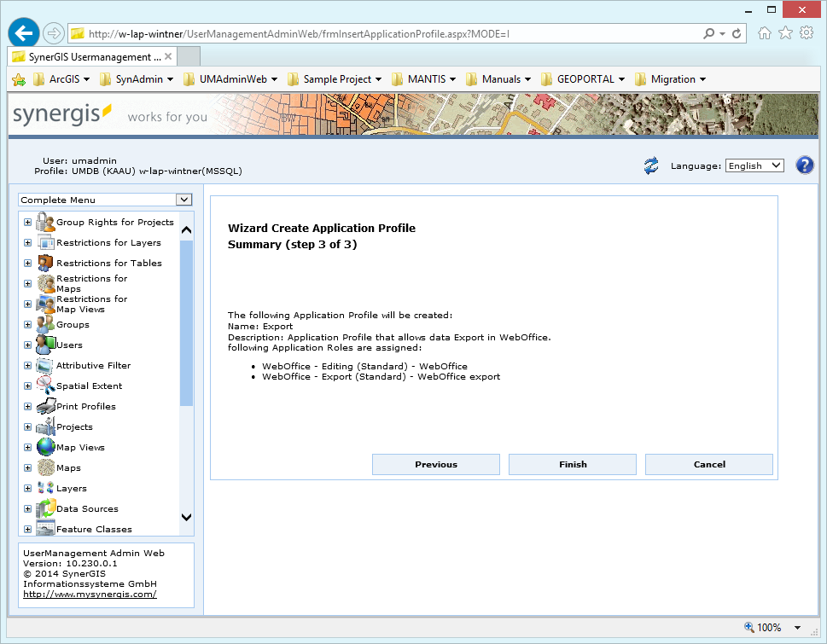
Task: Select the Print Profiles printer icon
Action: pyautogui.click(x=44, y=406)
